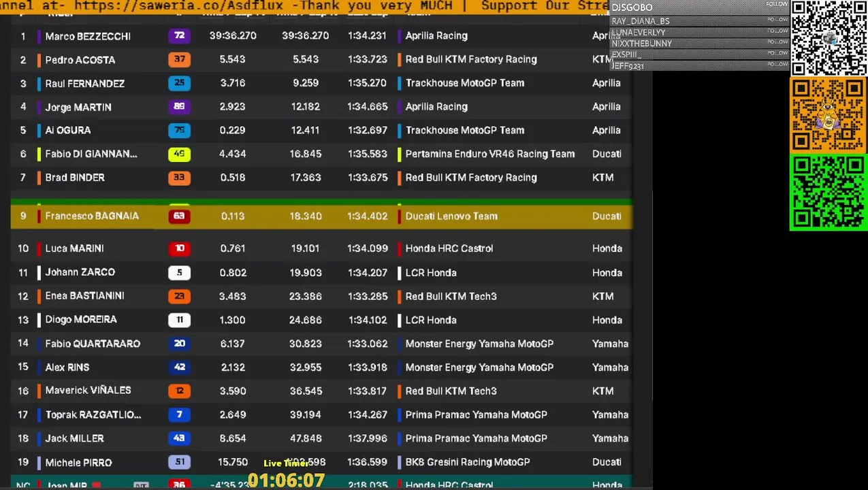Click the green QR code
This screenshot has width=868, height=490.
tap(829, 193)
